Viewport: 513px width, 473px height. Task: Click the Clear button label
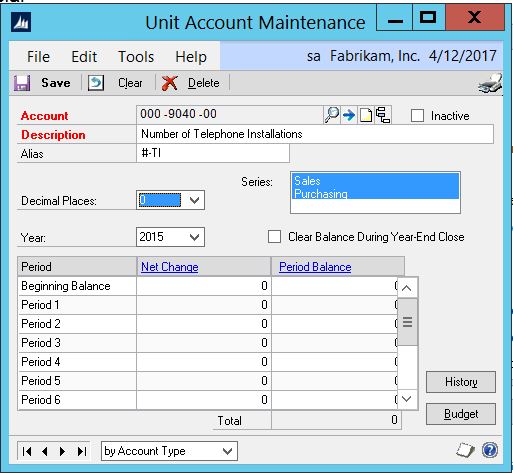[x=130, y=83]
